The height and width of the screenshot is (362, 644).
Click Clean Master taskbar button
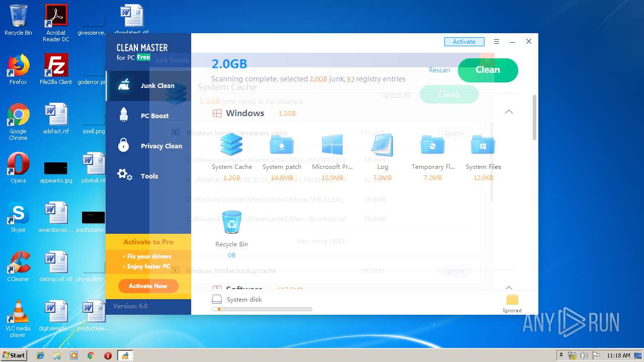pos(125,355)
